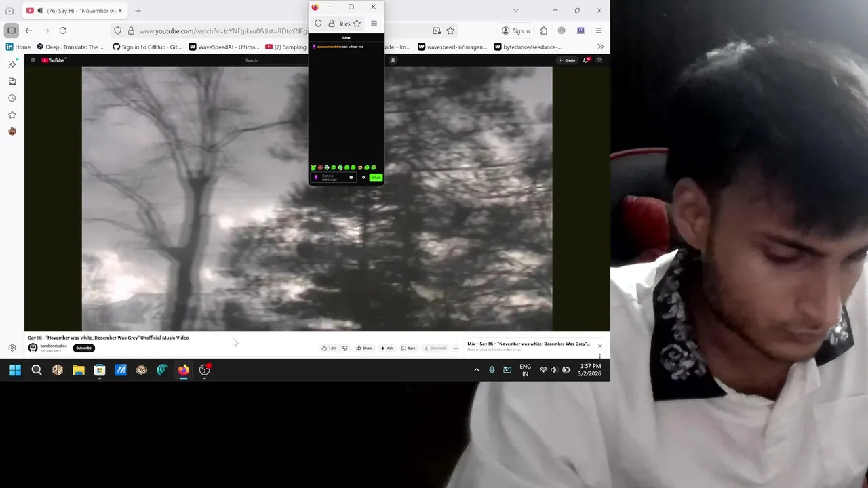Mute the playing tab audio icon

click(40, 11)
